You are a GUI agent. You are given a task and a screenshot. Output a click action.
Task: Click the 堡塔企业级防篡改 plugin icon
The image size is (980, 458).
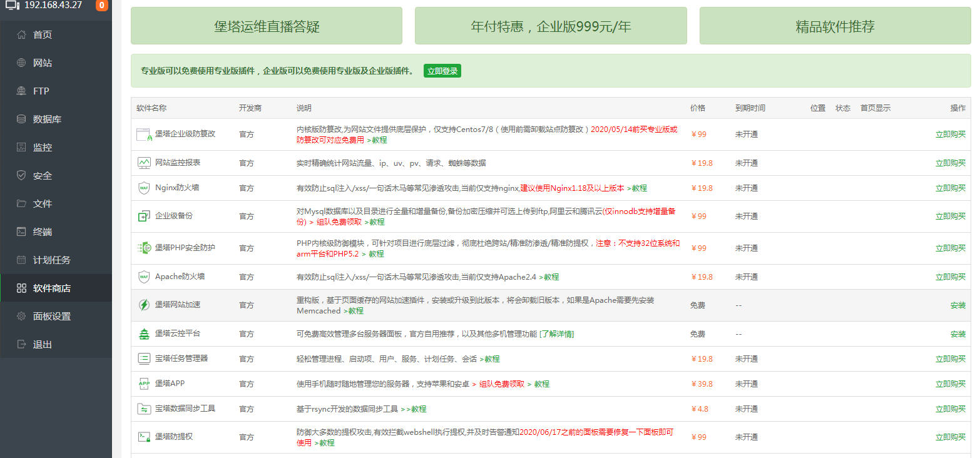coord(144,134)
